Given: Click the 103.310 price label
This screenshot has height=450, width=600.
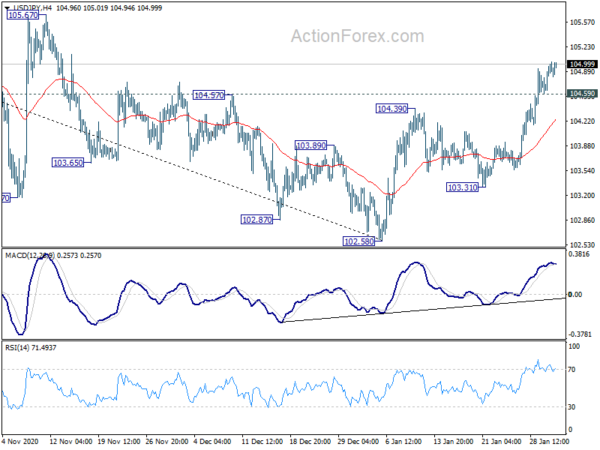Looking at the screenshot, I should point(463,188).
